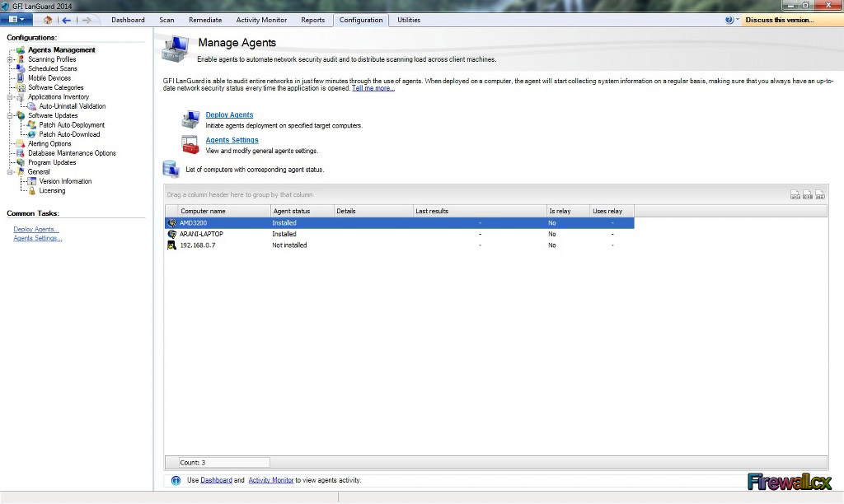Open the Reports tab
The height and width of the screenshot is (504, 844).
tap(312, 20)
